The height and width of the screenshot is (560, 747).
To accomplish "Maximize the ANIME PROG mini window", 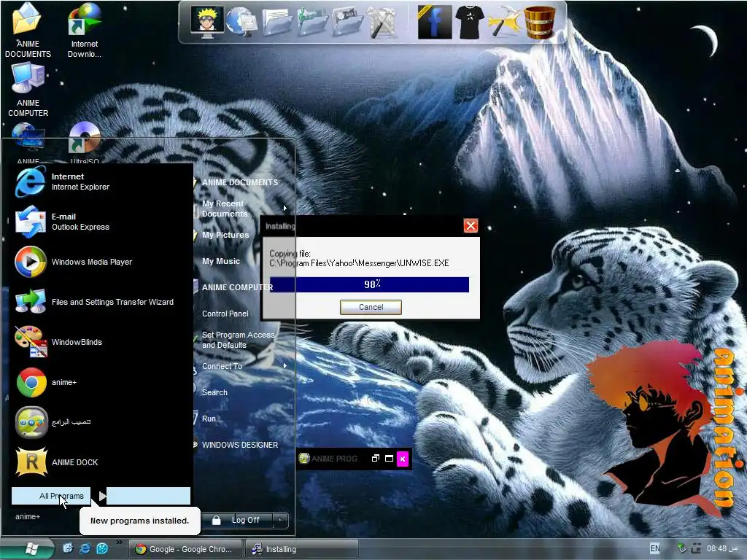I will coord(389,458).
